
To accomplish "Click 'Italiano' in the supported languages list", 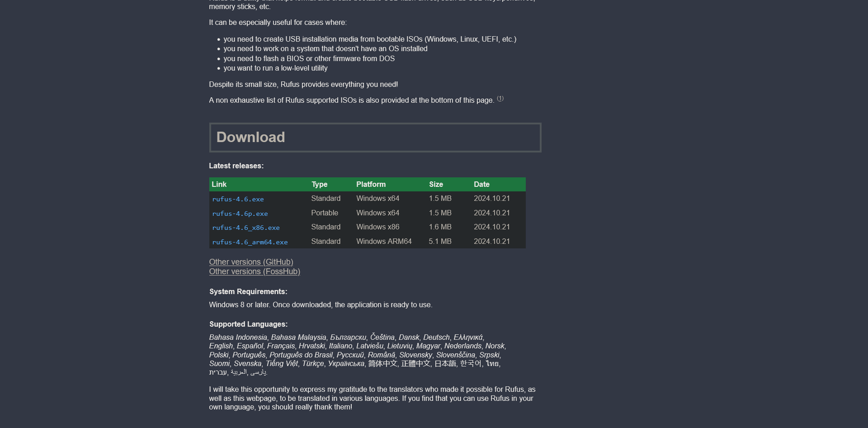I will pos(340,346).
